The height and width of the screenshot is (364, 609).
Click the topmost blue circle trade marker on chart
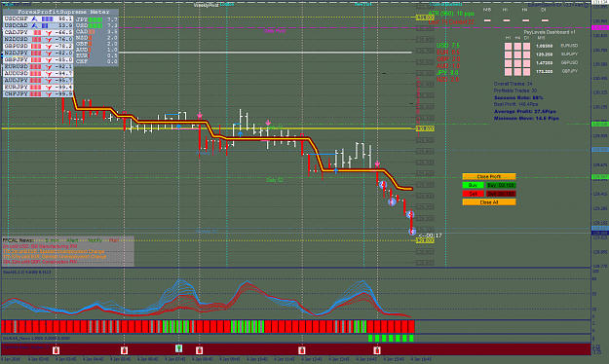point(383,184)
